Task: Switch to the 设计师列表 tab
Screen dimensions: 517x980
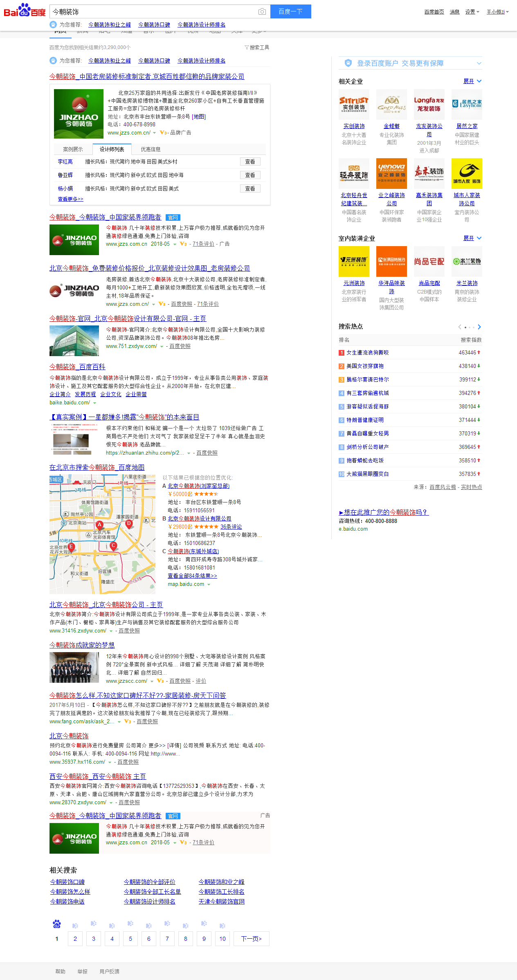Action: [112, 149]
